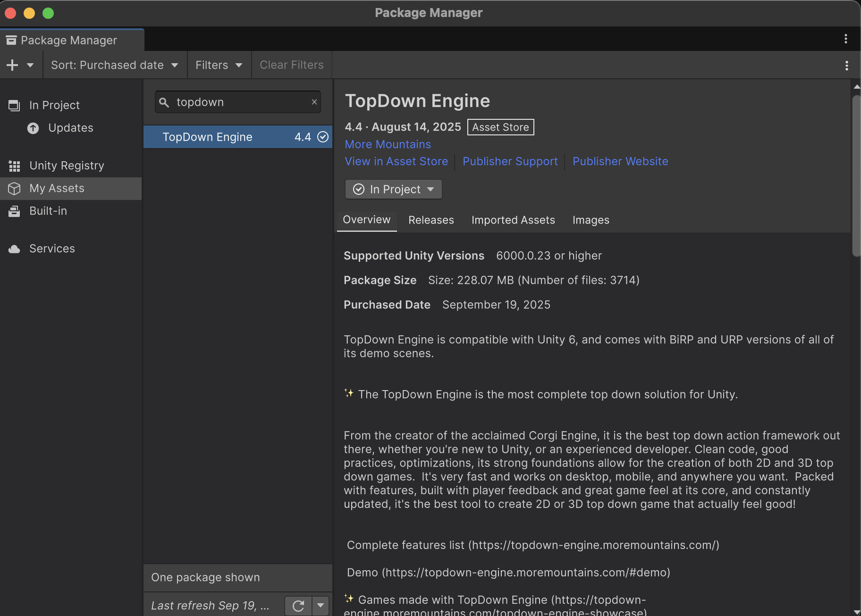Switch to the Releases tab

431,220
